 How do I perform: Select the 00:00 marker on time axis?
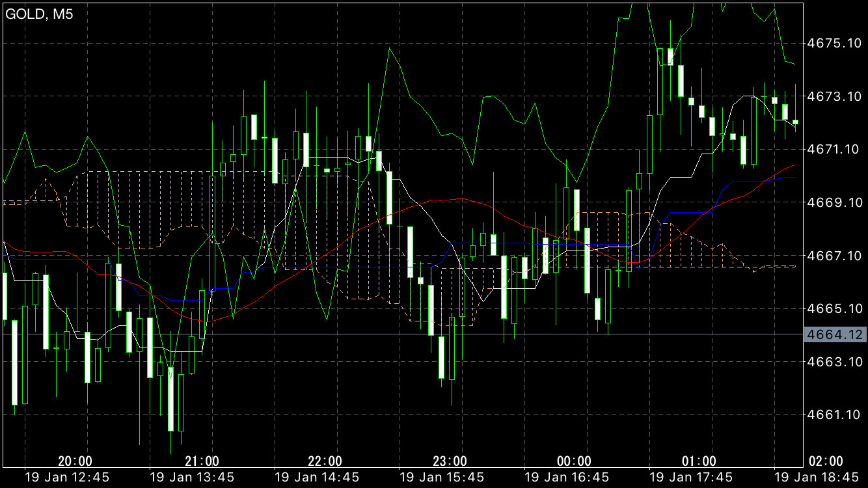pyautogui.click(x=575, y=461)
